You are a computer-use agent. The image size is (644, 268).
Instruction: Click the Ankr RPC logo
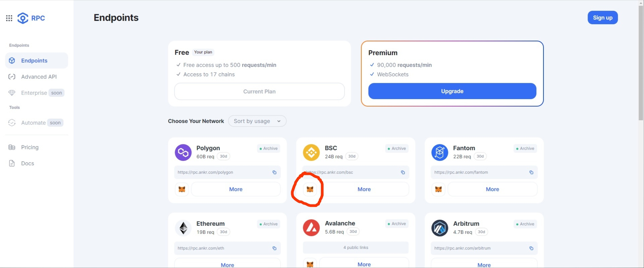click(x=31, y=18)
